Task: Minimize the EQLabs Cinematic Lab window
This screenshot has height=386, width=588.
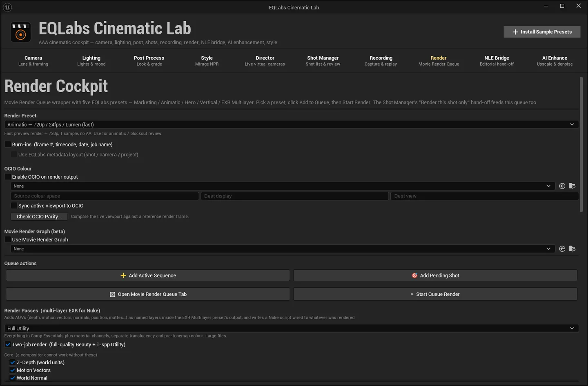Action: click(x=546, y=6)
